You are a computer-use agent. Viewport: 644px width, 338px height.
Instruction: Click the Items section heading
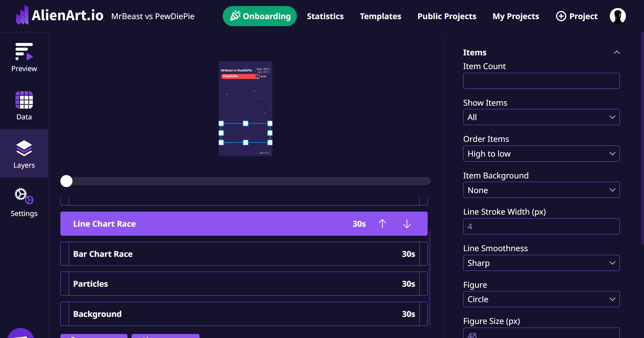(x=475, y=52)
